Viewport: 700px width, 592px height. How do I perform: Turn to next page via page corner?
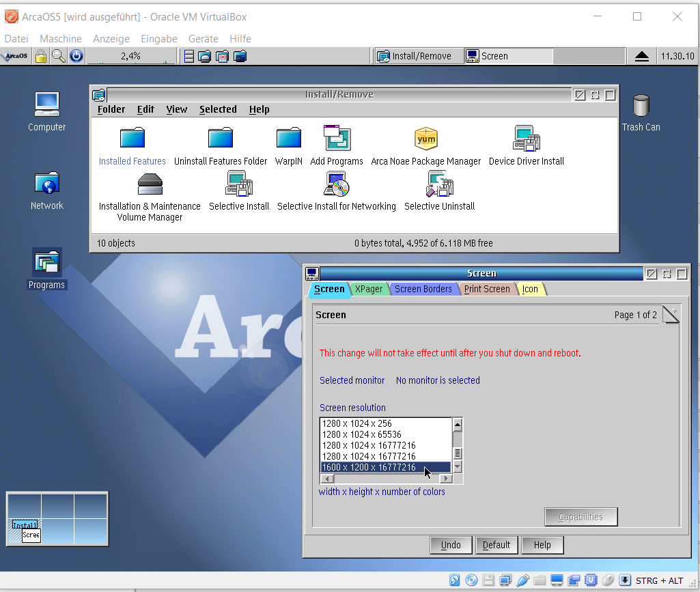pos(671,314)
